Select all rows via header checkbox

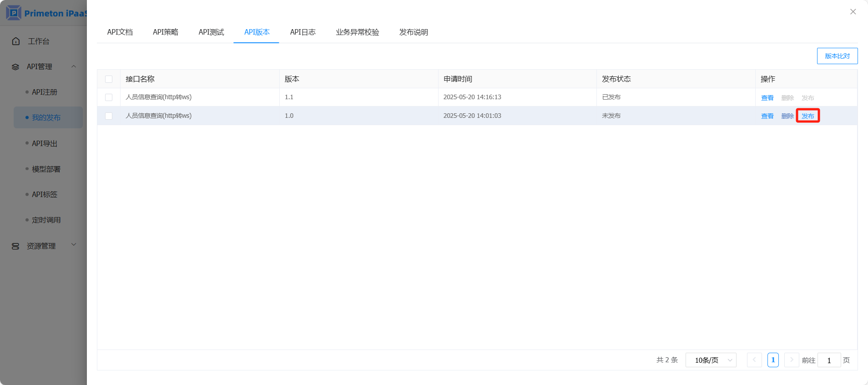(x=109, y=79)
